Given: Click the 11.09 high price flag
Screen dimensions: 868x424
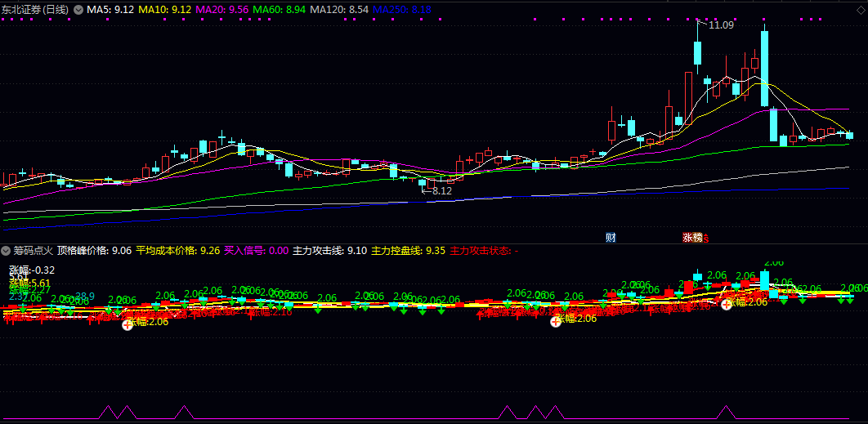Looking at the screenshot, I should pos(720,25).
